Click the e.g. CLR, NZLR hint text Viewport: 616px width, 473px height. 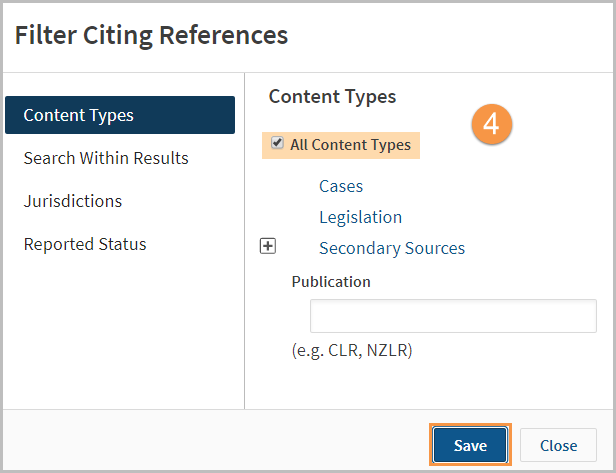point(352,350)
